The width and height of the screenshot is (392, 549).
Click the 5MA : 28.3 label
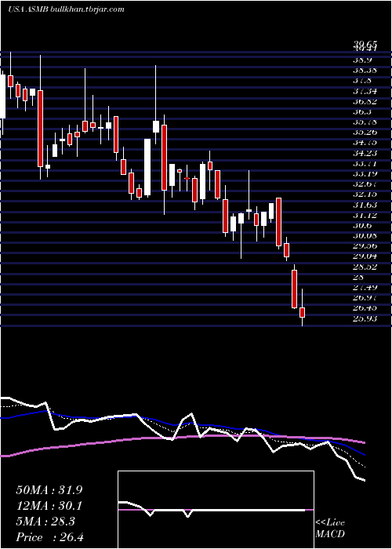(x=45, y=522)
